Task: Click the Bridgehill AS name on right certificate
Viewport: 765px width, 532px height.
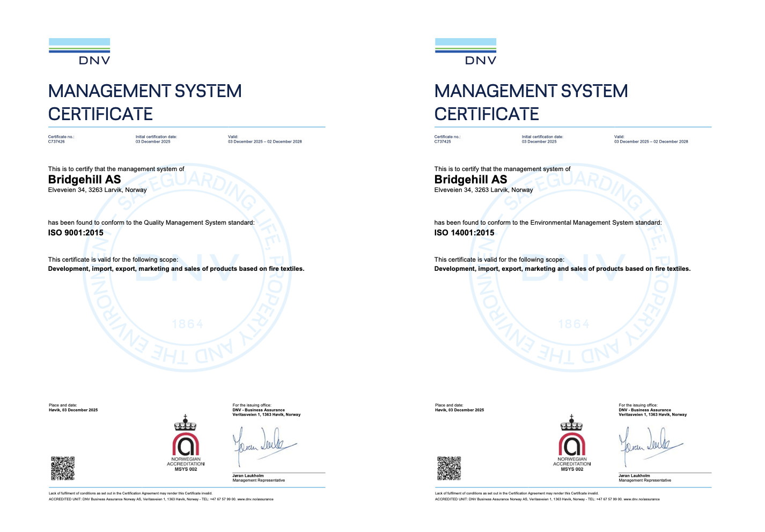Action: (470, 180)
